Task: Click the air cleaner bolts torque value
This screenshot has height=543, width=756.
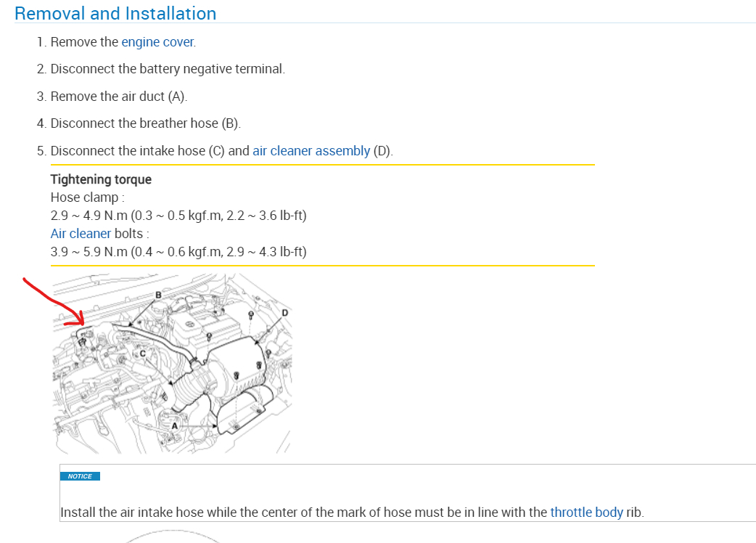Action: click(178, 252)
